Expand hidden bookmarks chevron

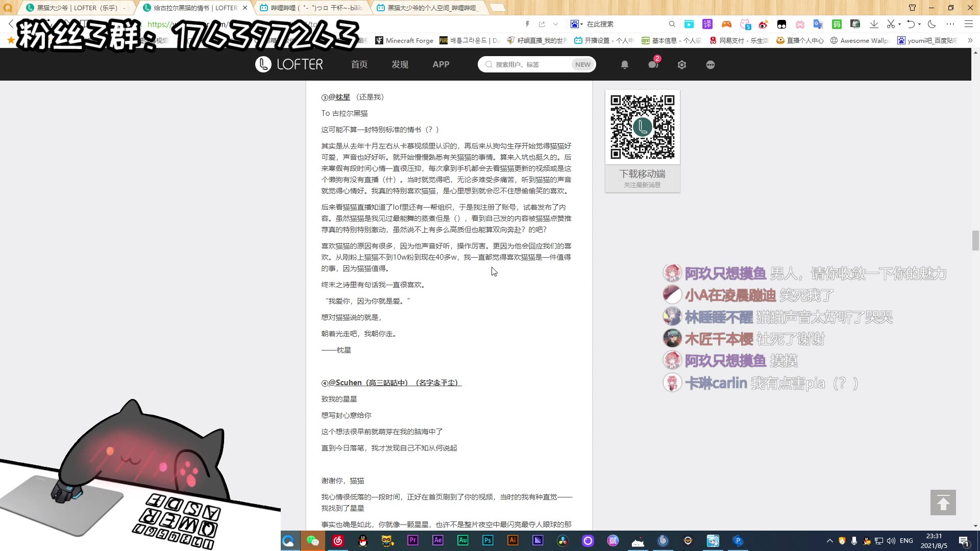coord(970,40)
